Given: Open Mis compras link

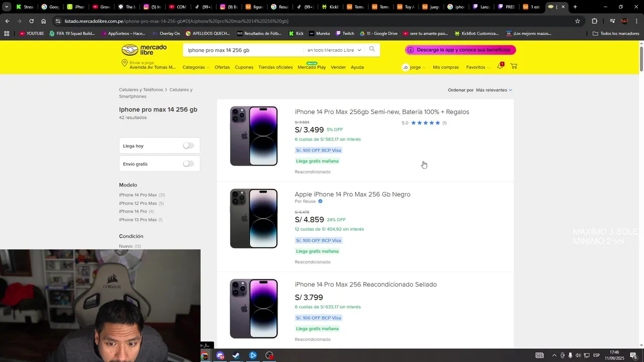Looking at the screenshot, I should pos(446,67).
